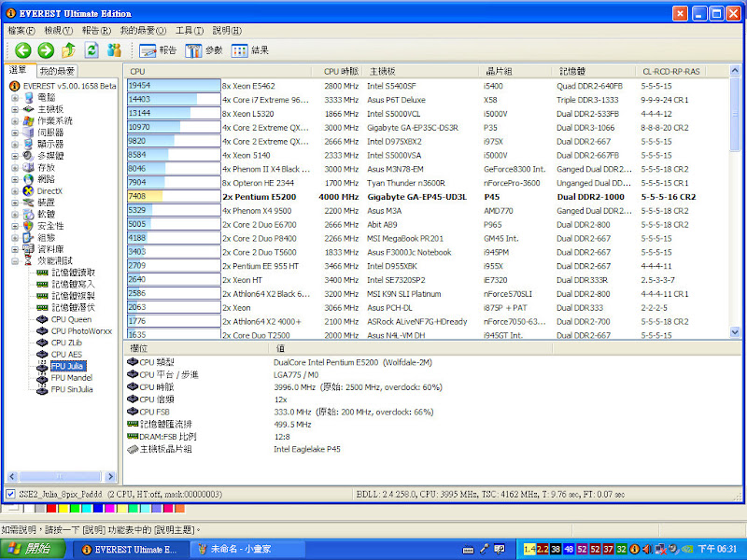Open the 檢視(V) menu

(x=58, y=31)
